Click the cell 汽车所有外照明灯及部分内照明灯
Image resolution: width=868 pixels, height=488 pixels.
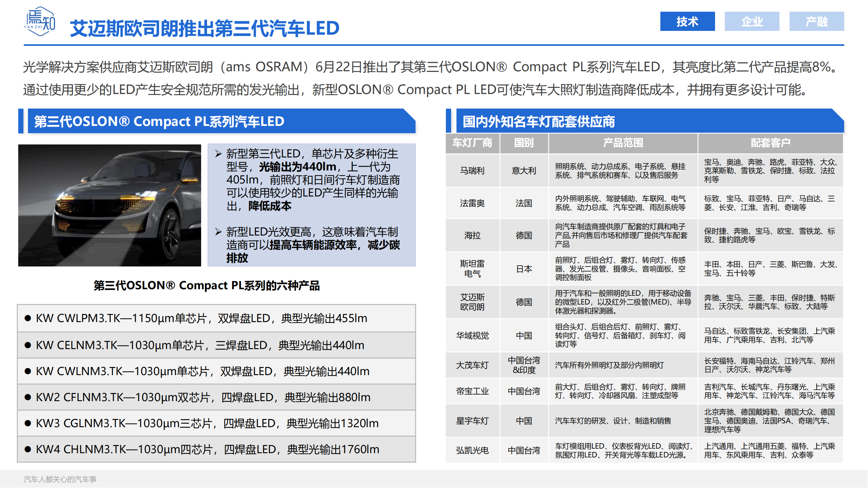click(x=623, y=365)
